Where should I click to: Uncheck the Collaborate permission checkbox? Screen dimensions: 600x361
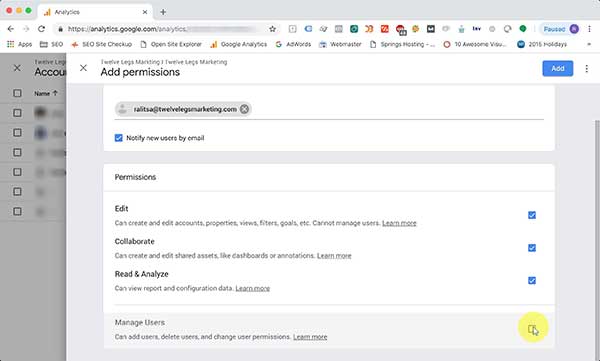coord(532,248)
